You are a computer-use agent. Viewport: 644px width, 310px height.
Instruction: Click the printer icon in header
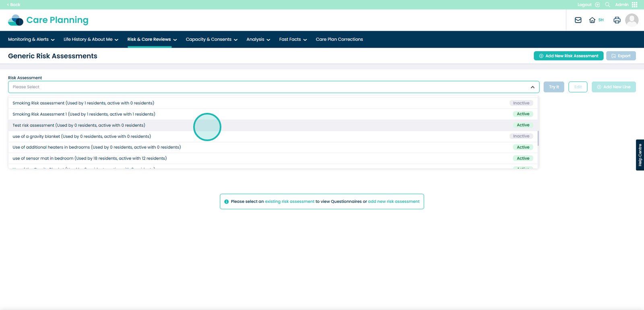pos(617,20)
